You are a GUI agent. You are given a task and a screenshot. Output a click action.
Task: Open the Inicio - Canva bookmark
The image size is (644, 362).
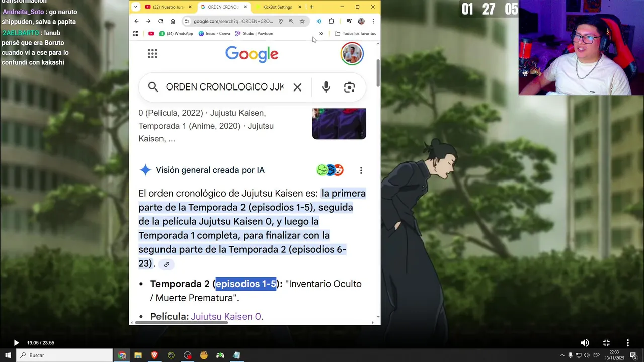[214, 34]
